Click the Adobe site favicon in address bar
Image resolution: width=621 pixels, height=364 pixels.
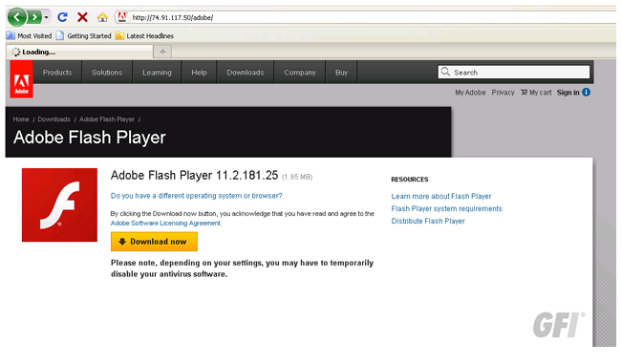point(122,17)
